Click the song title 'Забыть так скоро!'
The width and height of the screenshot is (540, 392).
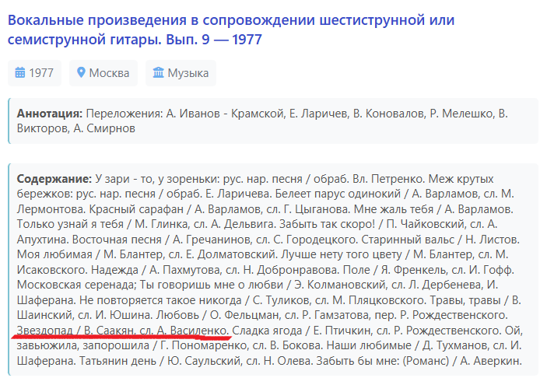327,224
